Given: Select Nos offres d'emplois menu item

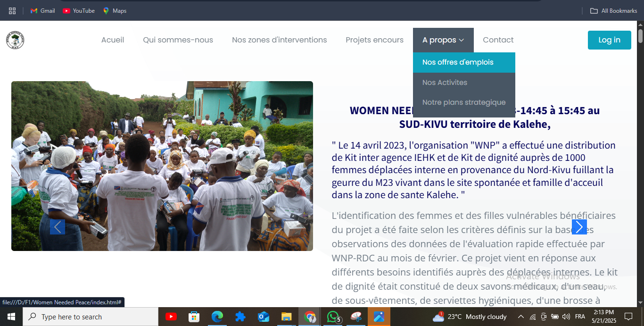Looking at the screenshot, I should pyautogui.click(x=464, y=62).
